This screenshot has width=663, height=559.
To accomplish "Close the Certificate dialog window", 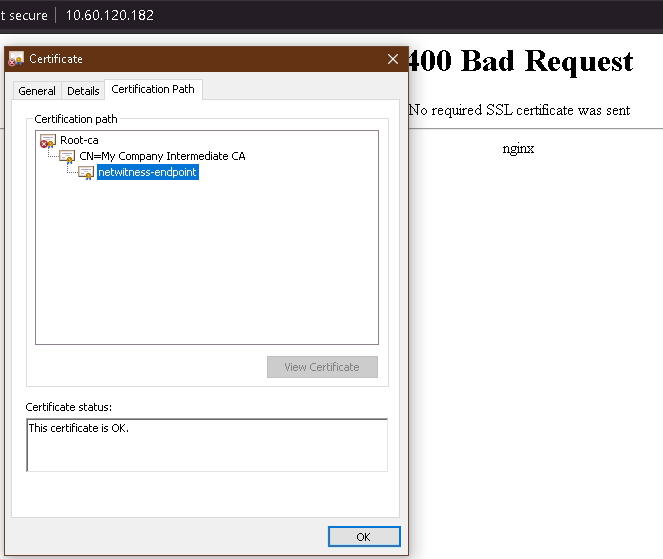I will coord(393,59).
